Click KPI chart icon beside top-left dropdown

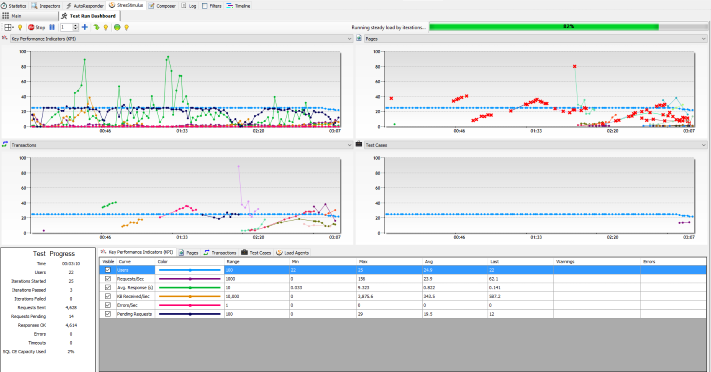click(x=5, y=38)
